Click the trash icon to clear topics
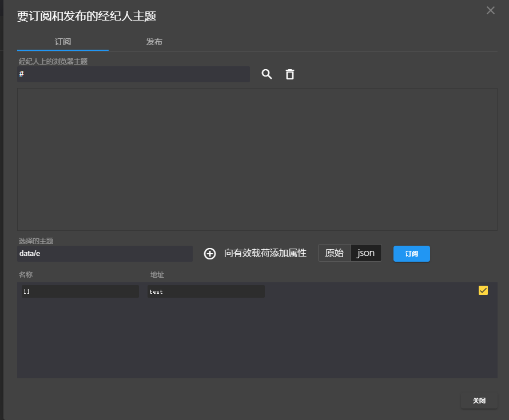The height and width of the screenshot is (420, 509). pos(290,74)
